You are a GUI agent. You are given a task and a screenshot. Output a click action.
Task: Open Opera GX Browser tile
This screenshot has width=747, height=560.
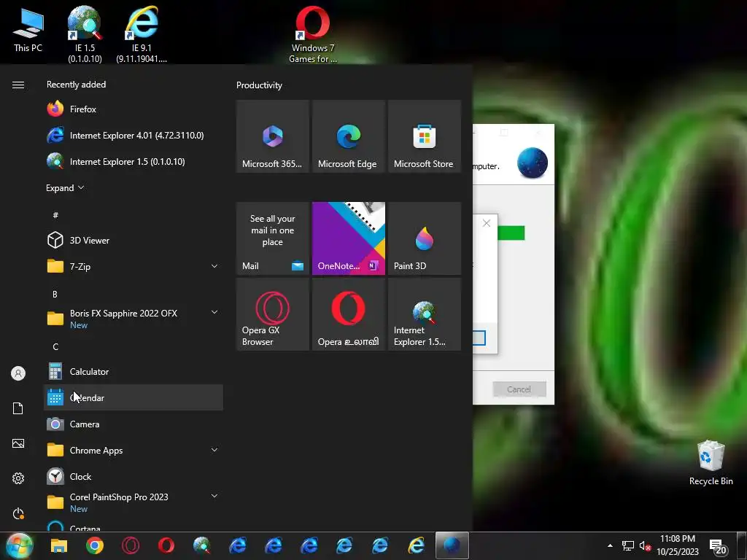pyautogui.click(x=273, y=314)
